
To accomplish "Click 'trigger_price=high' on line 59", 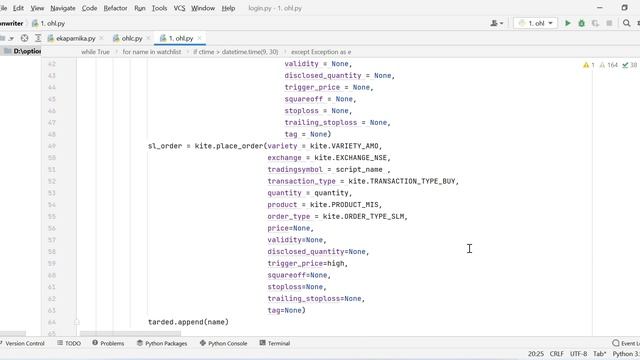I will click(306, 263).
